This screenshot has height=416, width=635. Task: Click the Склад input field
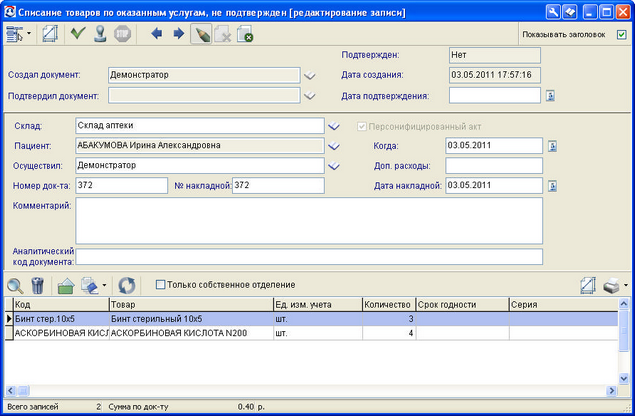[200, 126]
